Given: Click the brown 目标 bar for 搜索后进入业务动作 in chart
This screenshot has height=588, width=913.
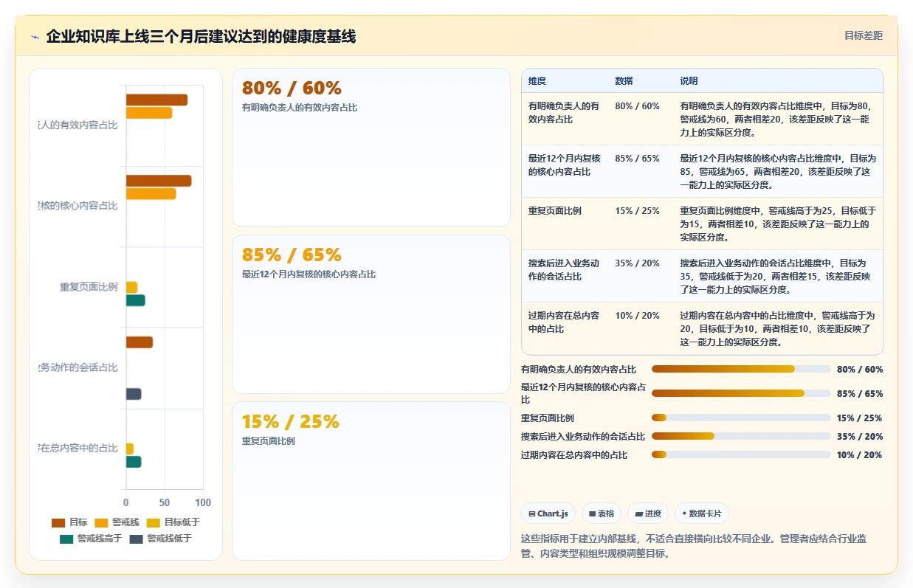Looking at the screenshot, I should (x=139, y=342).
